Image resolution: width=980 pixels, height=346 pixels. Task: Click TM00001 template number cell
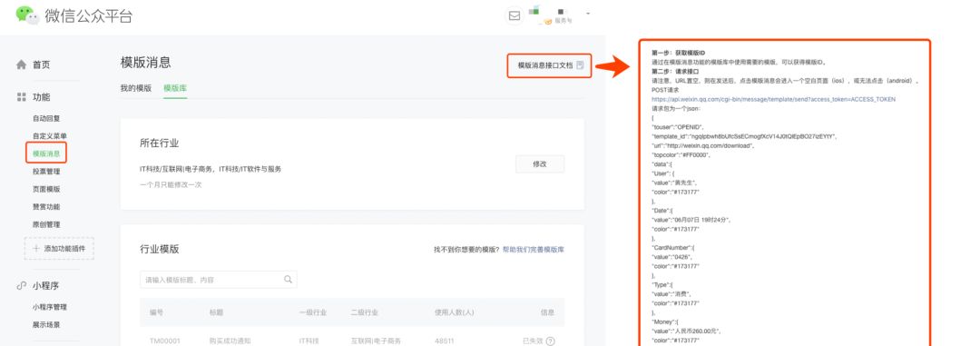(x=164, y=341)
